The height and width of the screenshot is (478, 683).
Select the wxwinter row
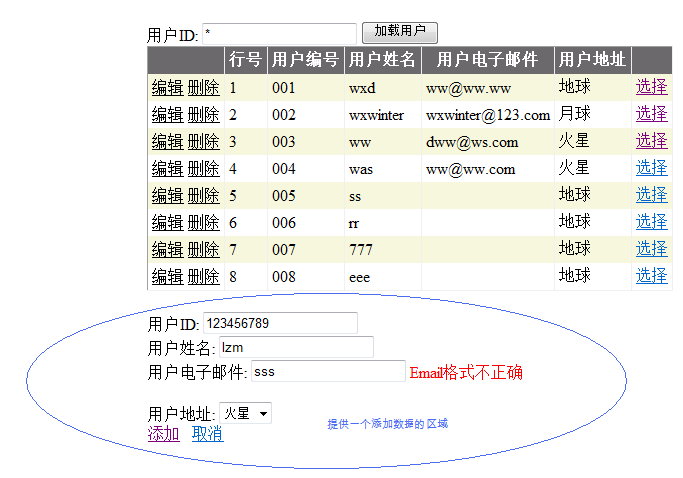point(652,114)
